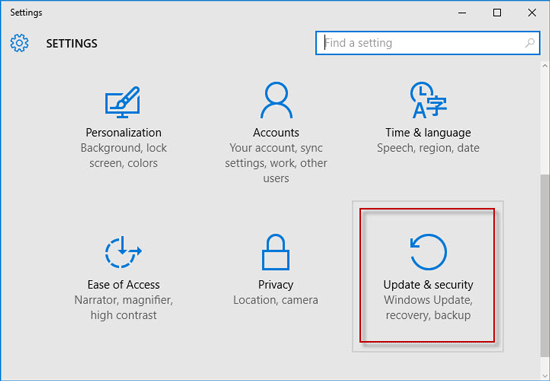The width and height of the screenshot is (550, 381).
Task: Maximize the Settings window
Action: [x=497, y=13]
